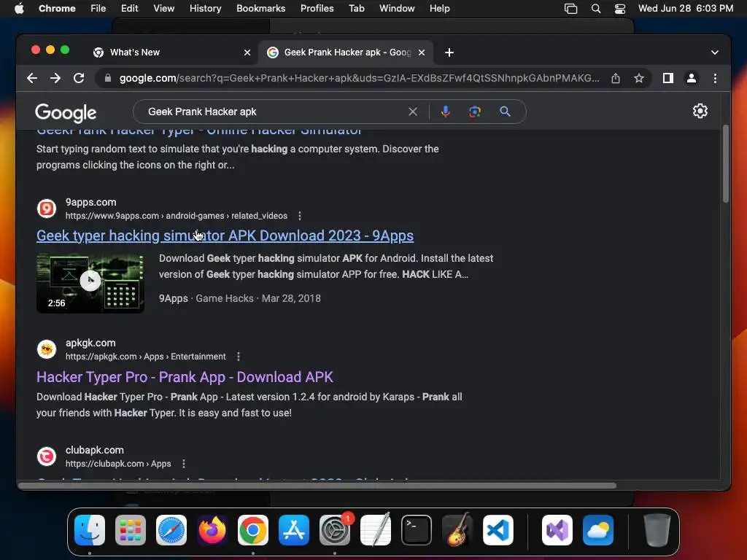Close the What's New tab

[247, 52]
